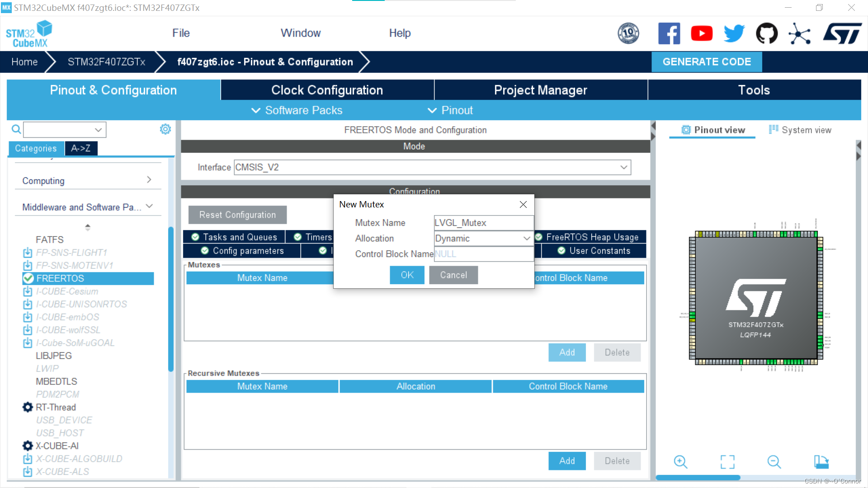Open the GitHub icon in header
868x488 pixels.
tap(767, 33)
